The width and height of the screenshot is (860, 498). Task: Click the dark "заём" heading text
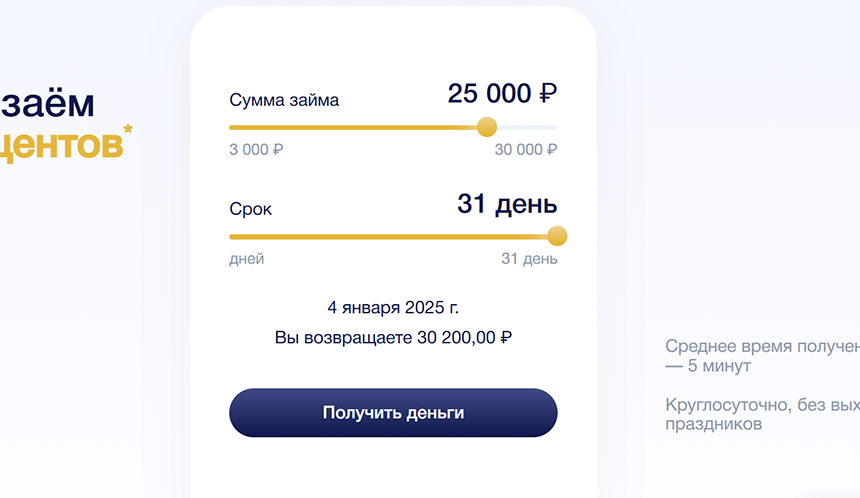pos(48,103)
